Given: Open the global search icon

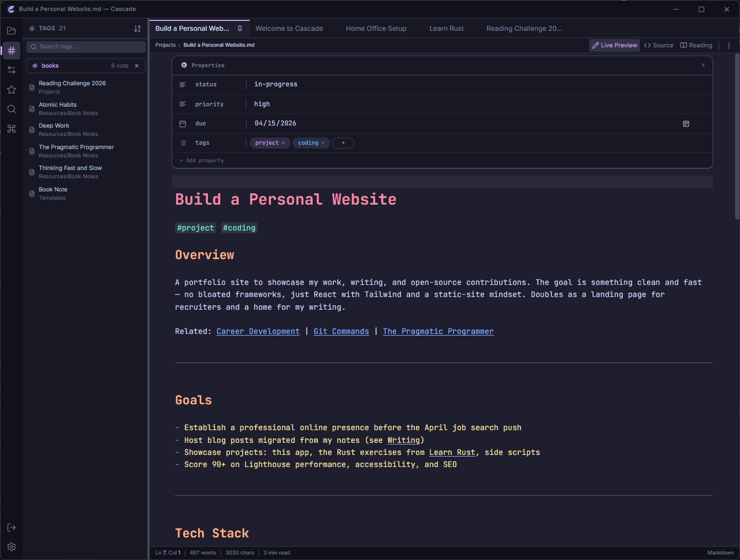Looking at the screenshot, I should 12,109.
